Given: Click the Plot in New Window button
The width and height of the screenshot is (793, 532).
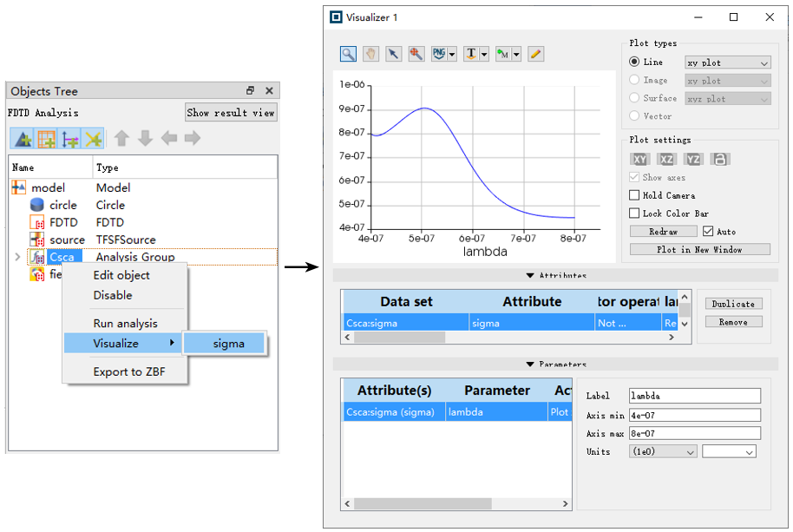Looking at the screenshot, I should pyautogui.click(x=699, y=249).
